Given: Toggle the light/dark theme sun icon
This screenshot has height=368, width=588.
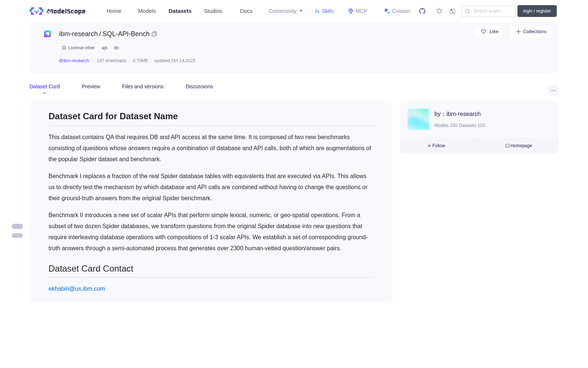Looking at the screenshot, I should (439, 11).
